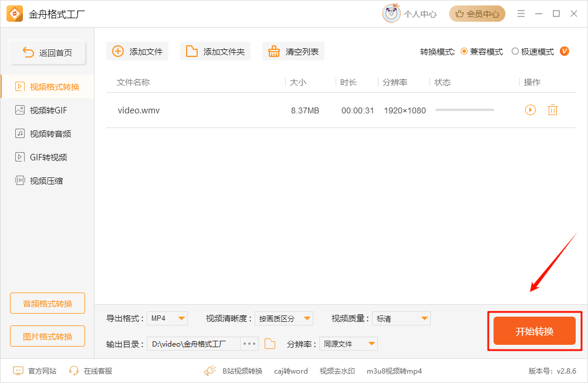Screen dimensions: 588x383
Task: Open output folder via folder icon
Action: (270, 344)
